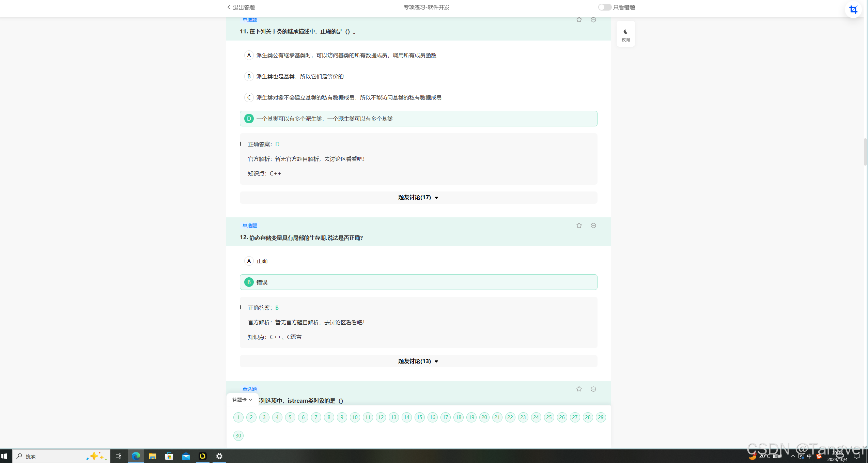The width and height of the screenshot is (868, 463).
Task: Click the blue crop screenshot icon
Action: [x=853, y=10]
